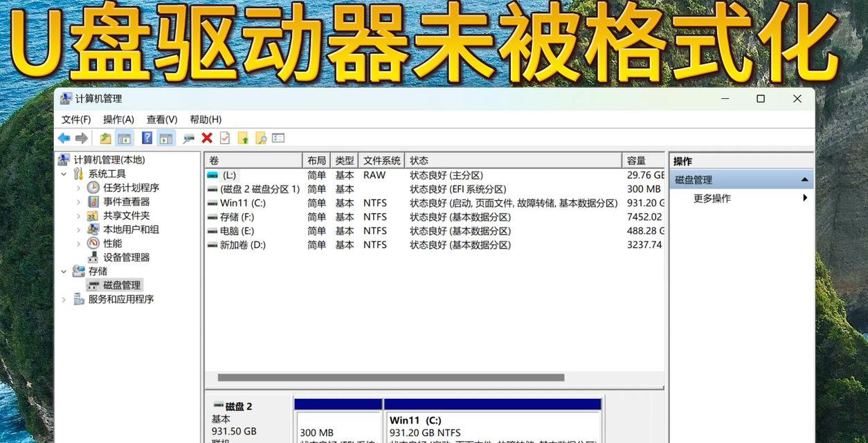Viewport: 868px width, 443px height.
Task: Open Help via blue question mark icon
Action: 147,138
